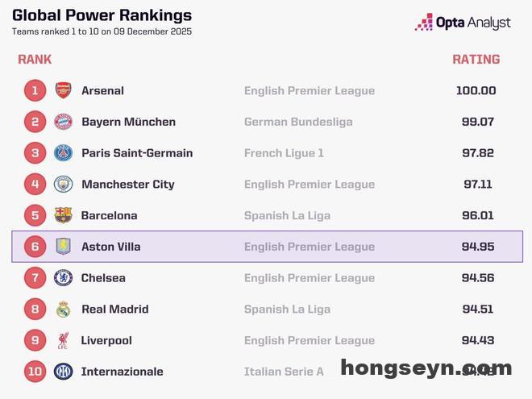Click the Real Madrid club crest
This screenshot has height=399, width=532.
(63, 309)
